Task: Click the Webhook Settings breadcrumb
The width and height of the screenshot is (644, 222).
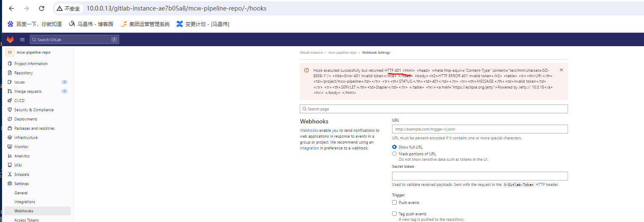Action: tap(376, 53)
